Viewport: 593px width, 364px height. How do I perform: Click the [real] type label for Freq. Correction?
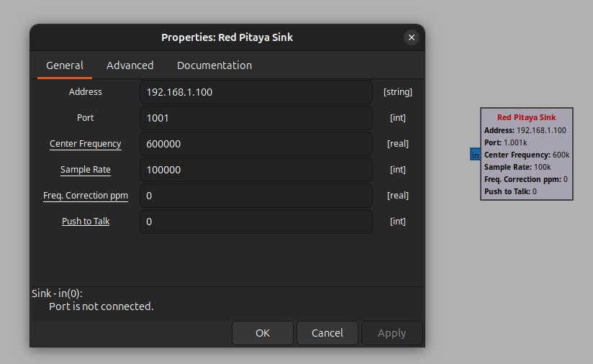(398, 196)
